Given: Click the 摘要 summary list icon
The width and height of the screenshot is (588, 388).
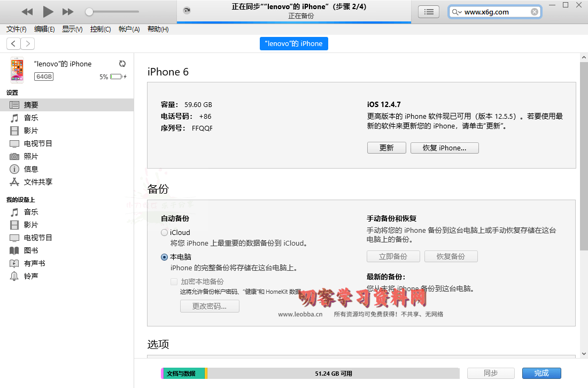Looking at the screenshot, I should click(14, 105).
